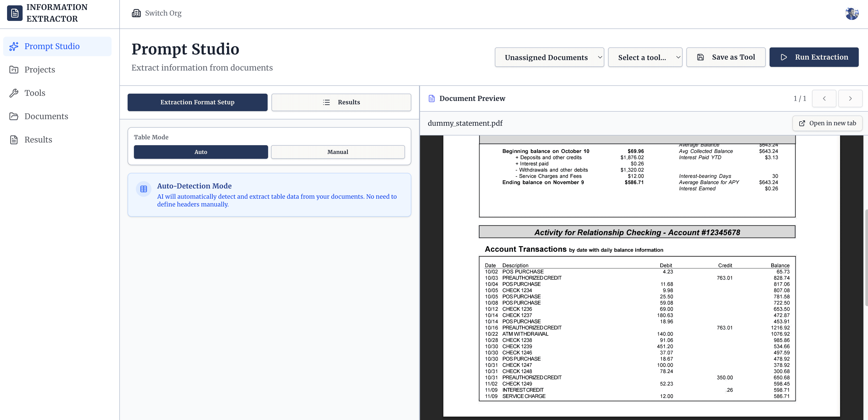This screenshot has width=868, height=420.
Task: Switch table mode to Manual
Action: pyautogui.click(x=338, y=152)
